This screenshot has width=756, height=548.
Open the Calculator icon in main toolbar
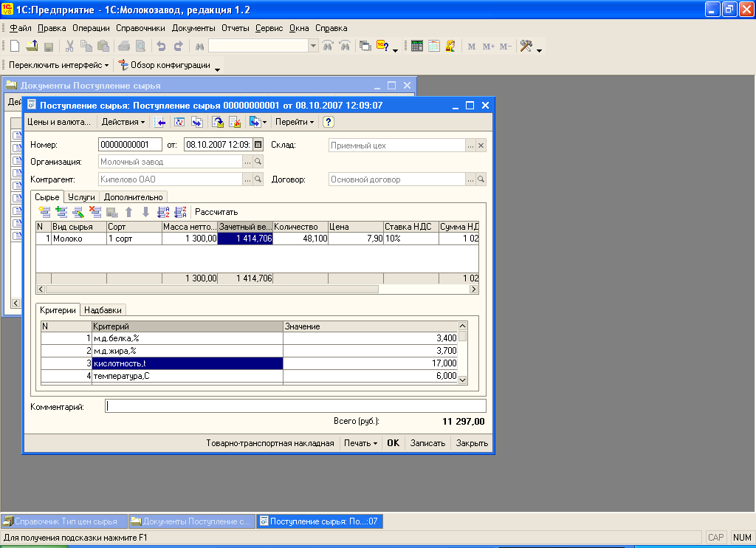coord(417,46)
